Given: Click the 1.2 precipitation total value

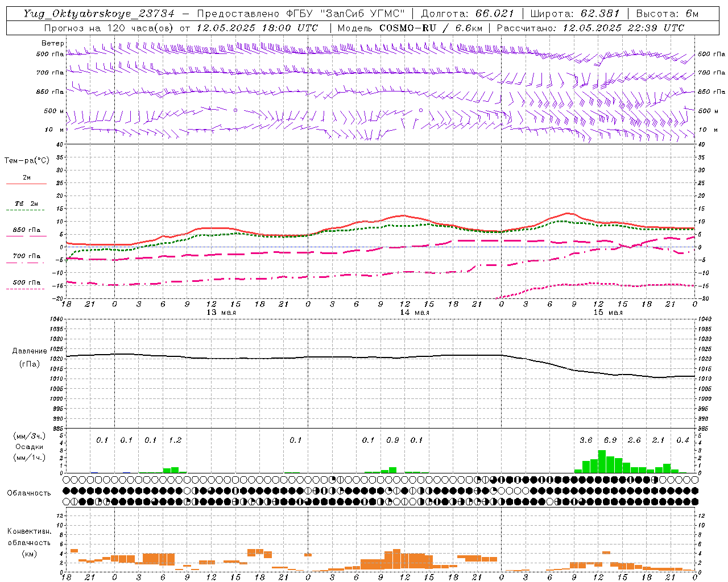Looking at the screenshot, I should point(175,440).
